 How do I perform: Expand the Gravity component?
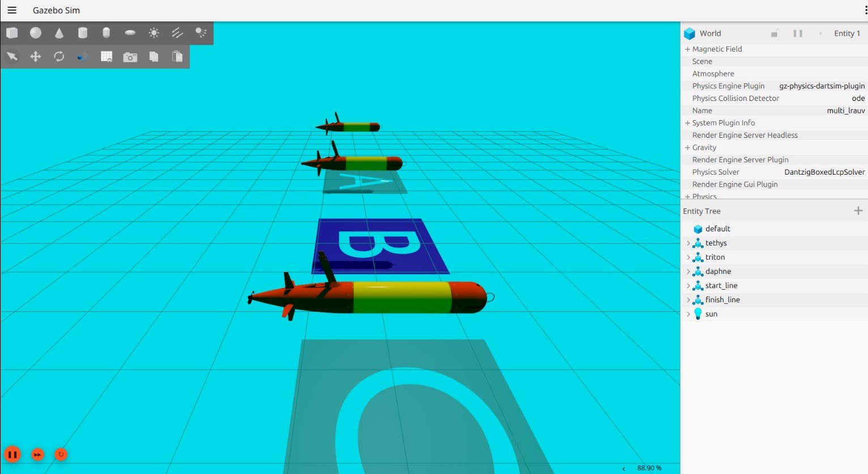click(687, 147)
